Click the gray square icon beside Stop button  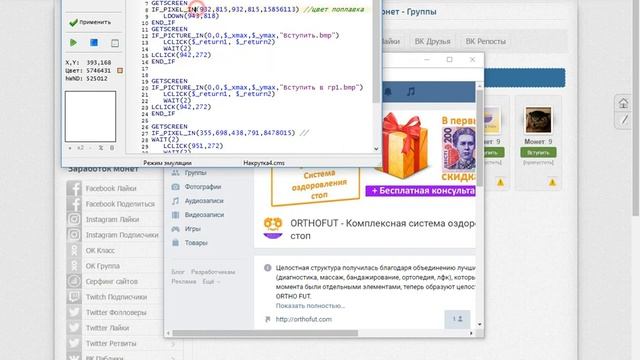coord(115,43)
